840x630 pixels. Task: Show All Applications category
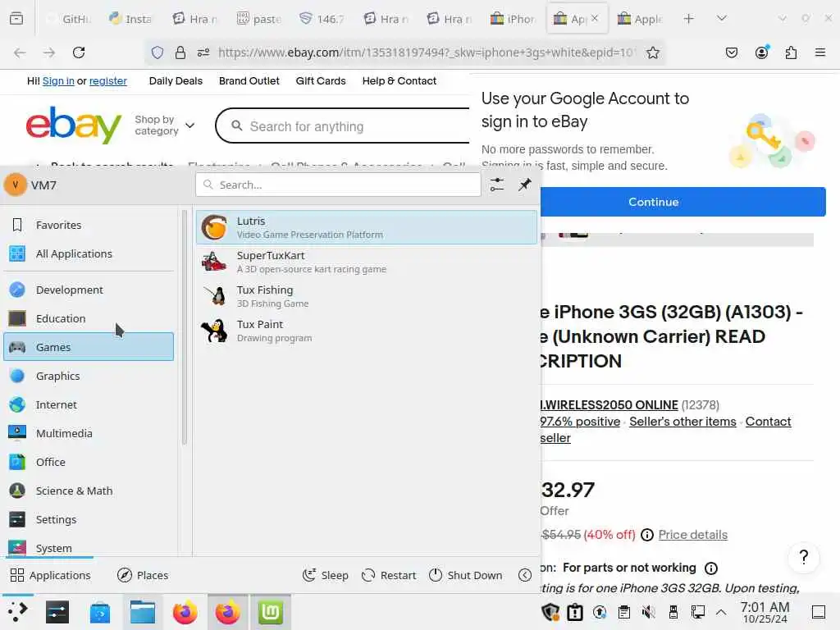point(89,254)
